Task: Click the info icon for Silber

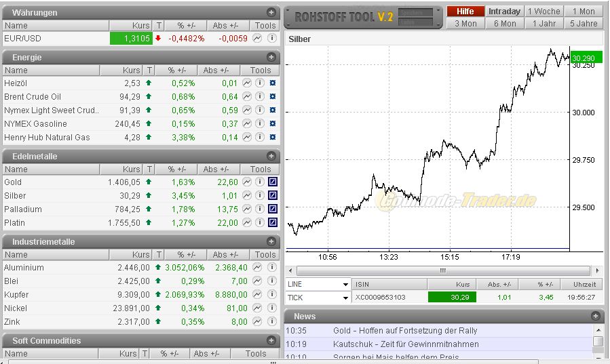Action: tap(259, 196)
